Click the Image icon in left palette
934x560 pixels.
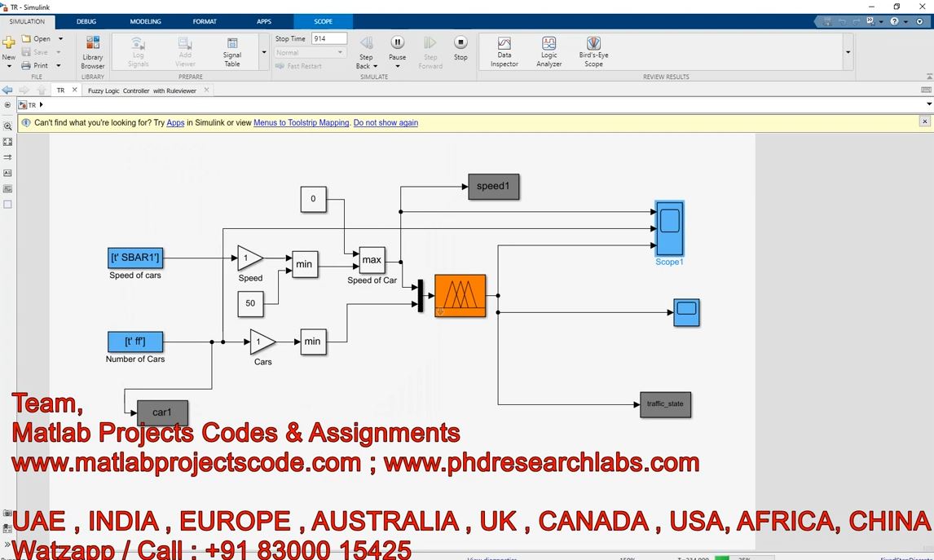tap(8, 189)
